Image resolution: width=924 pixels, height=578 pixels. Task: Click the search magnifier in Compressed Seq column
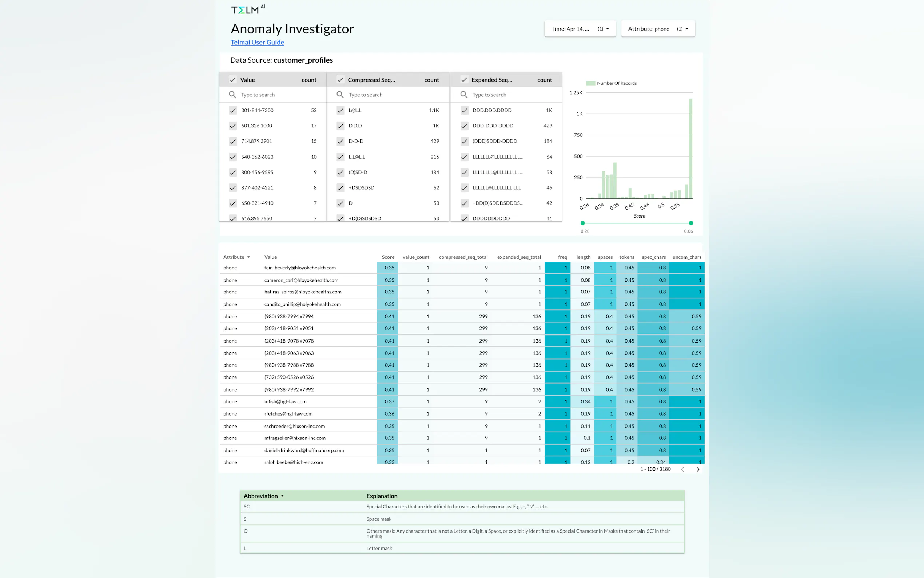340,94
